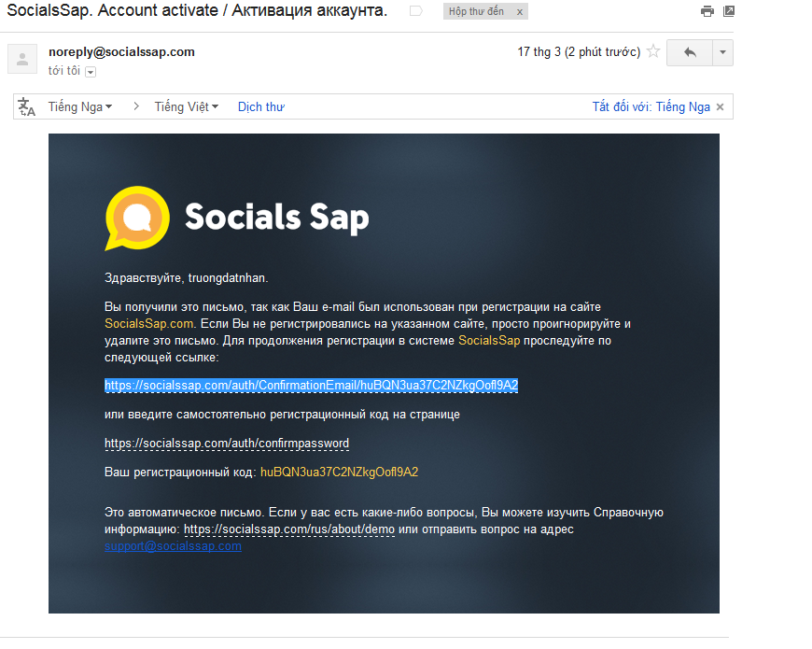The image size is (812, 649).
Task: Expand recipient details arrow under sender
Action: point(91,72)
